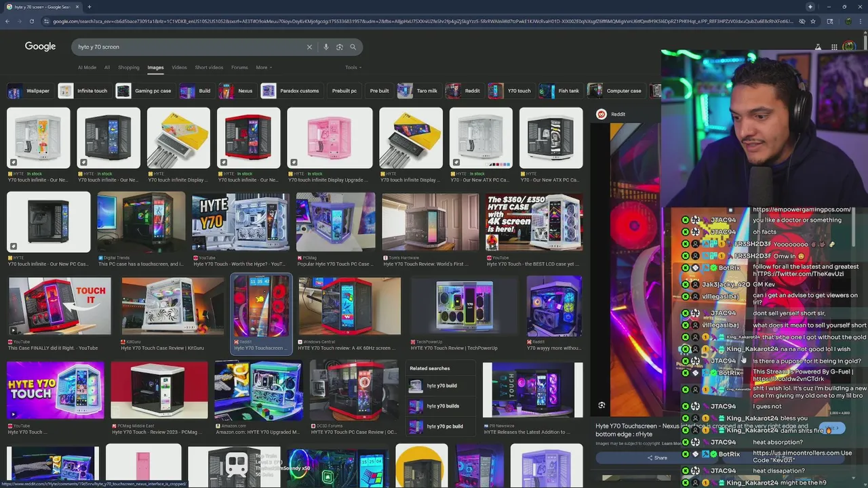Open the Short videos tab
Image resolution: width=868 pixels, height=488 pixels.
pyautogui.click(x=209, y=67)
